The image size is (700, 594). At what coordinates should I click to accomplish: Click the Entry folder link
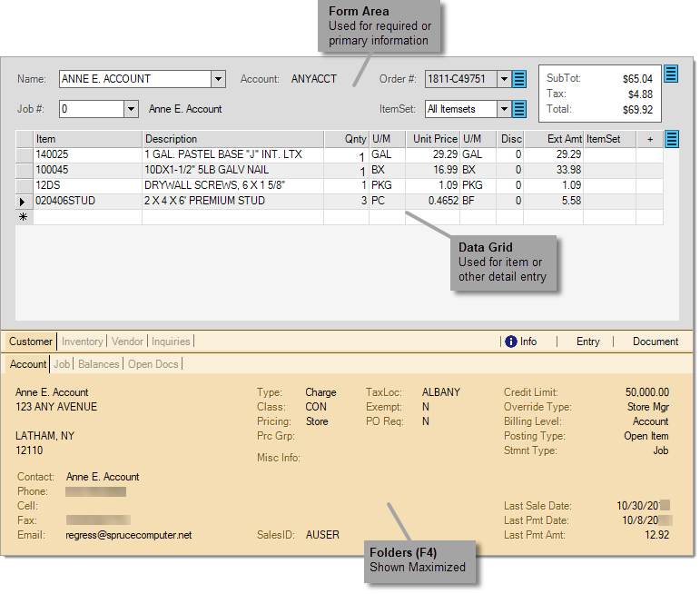coord(587,342)
